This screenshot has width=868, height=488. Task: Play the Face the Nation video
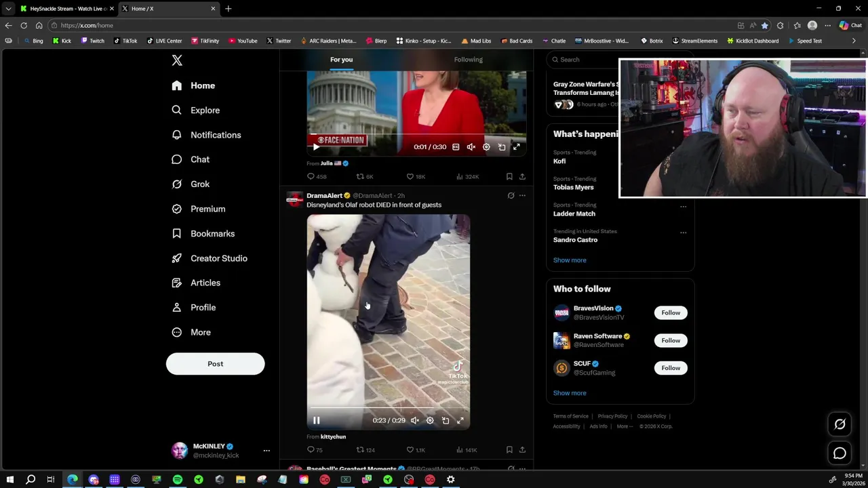(316, 147)
